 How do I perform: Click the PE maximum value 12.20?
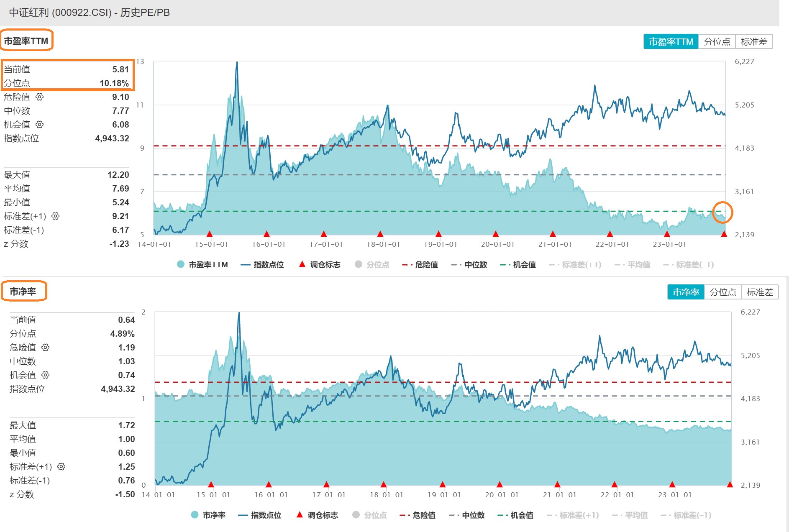pyautogui.click(x=118, y=175)
